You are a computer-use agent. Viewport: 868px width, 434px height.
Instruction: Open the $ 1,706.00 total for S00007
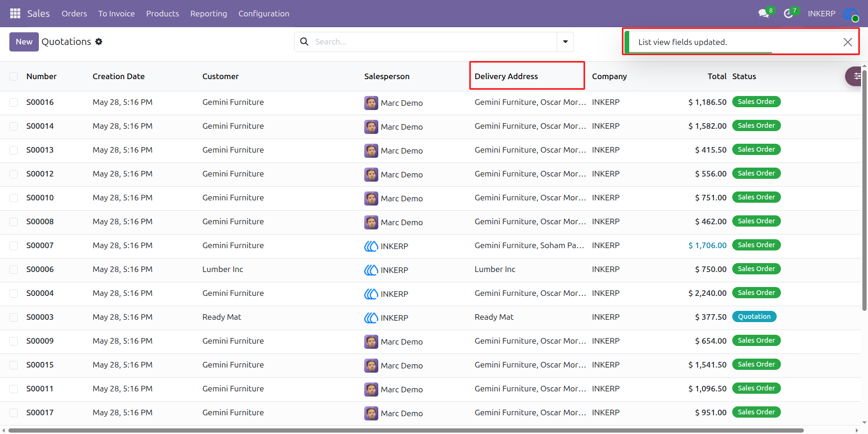[x=707, y=245]
